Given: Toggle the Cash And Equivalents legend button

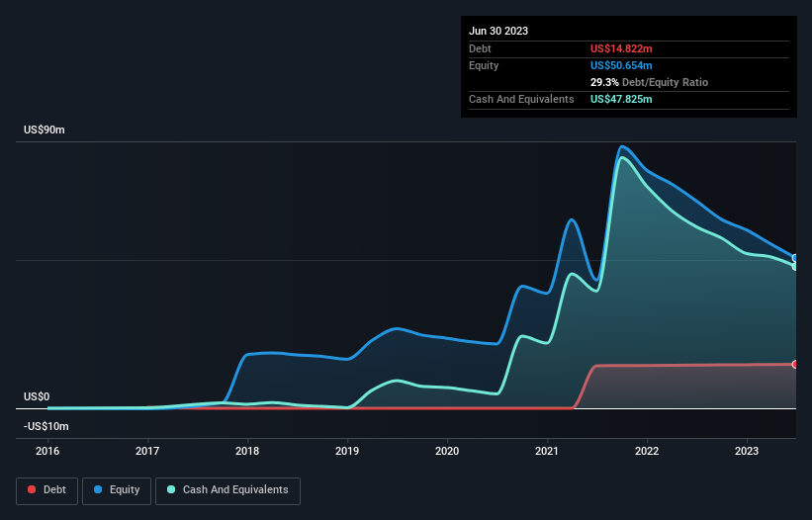Looking at the screenshot, I should tap(227, 490).
